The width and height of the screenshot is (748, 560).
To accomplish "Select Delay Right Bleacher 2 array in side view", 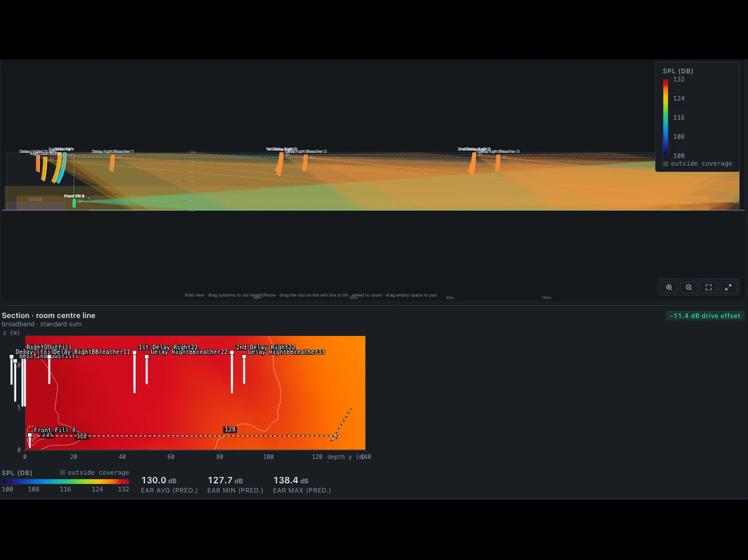I will 305,163.
